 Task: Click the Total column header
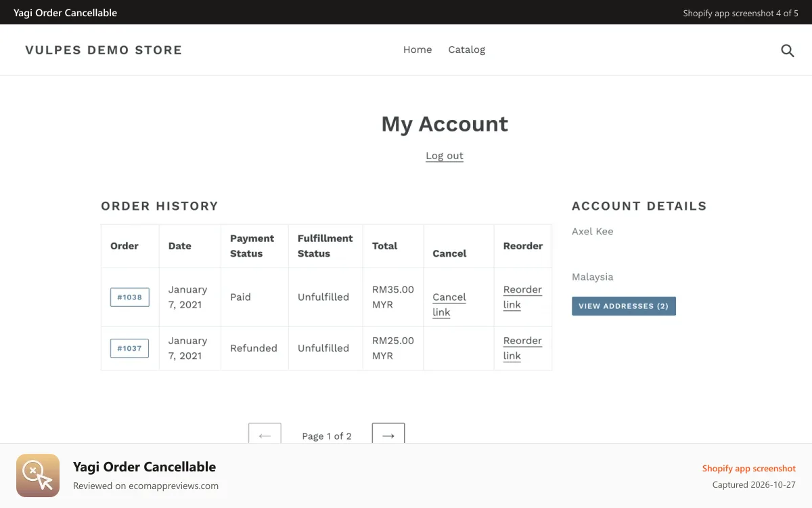click(x=385, y=246)
